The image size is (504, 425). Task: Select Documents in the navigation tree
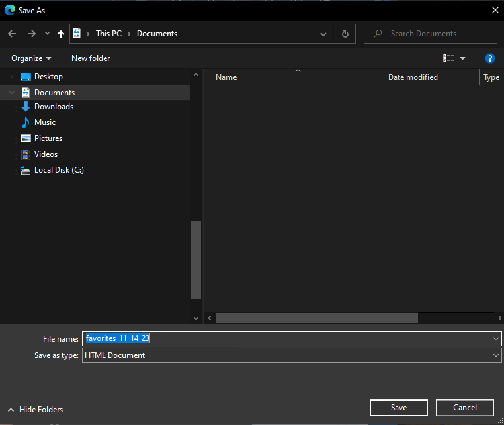pyautogui.click(x=54, y=93)
